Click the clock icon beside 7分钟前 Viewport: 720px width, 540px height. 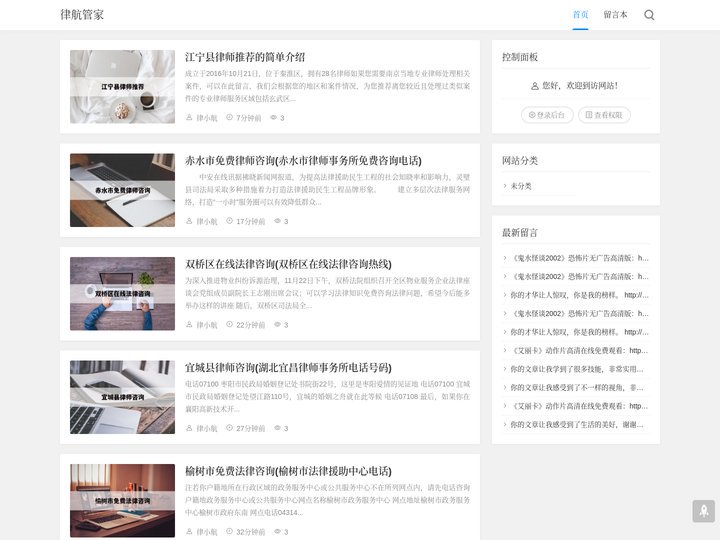click(x=229, y=118)
